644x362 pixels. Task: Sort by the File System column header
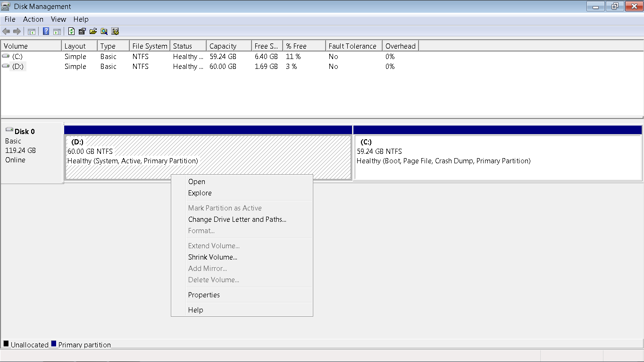point(150,46)
